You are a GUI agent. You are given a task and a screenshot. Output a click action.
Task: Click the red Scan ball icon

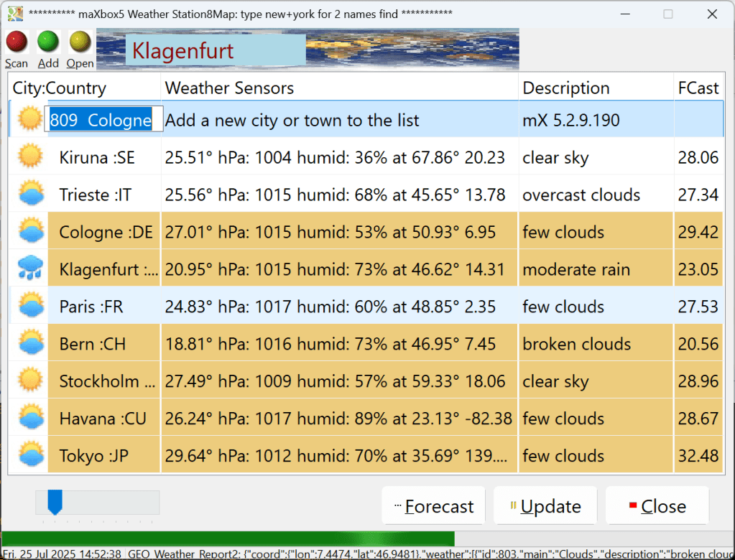pyautogui.click(x=16, y=42)
